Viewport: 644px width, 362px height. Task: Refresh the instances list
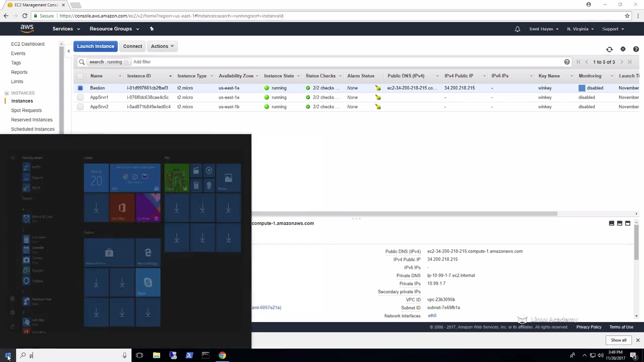click(609, 49)
